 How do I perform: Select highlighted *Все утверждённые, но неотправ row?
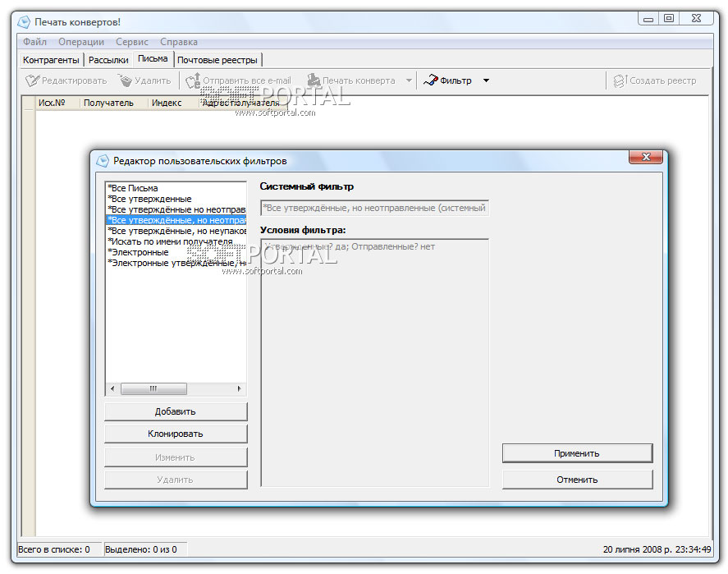click(x=176, y=220)
